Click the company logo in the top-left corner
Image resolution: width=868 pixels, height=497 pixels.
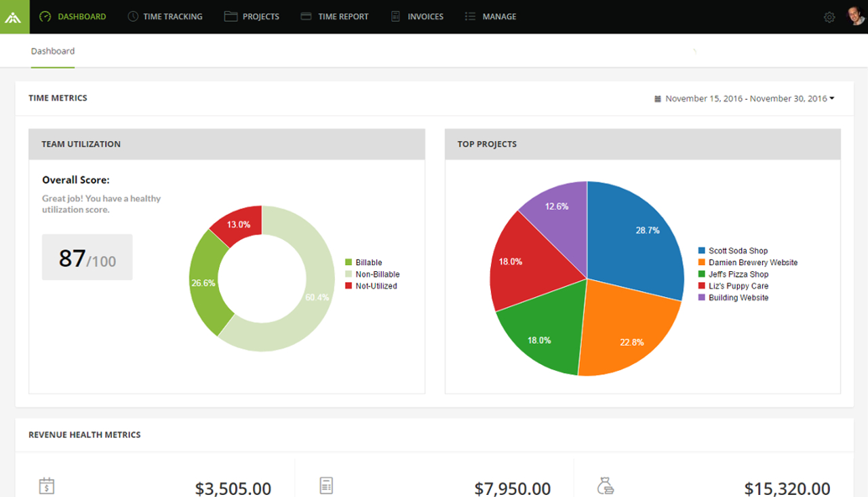(14, 16)
